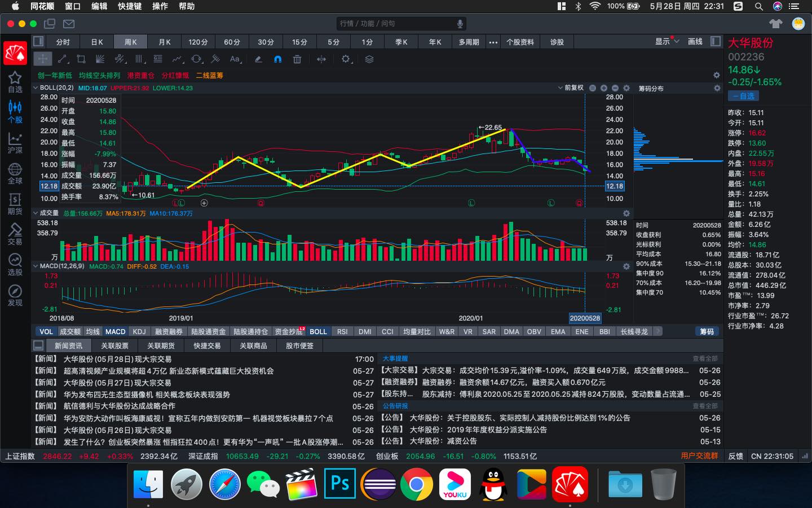Click the user avatar icon at top right
The image size is (812, 508).
coord(798,24)
